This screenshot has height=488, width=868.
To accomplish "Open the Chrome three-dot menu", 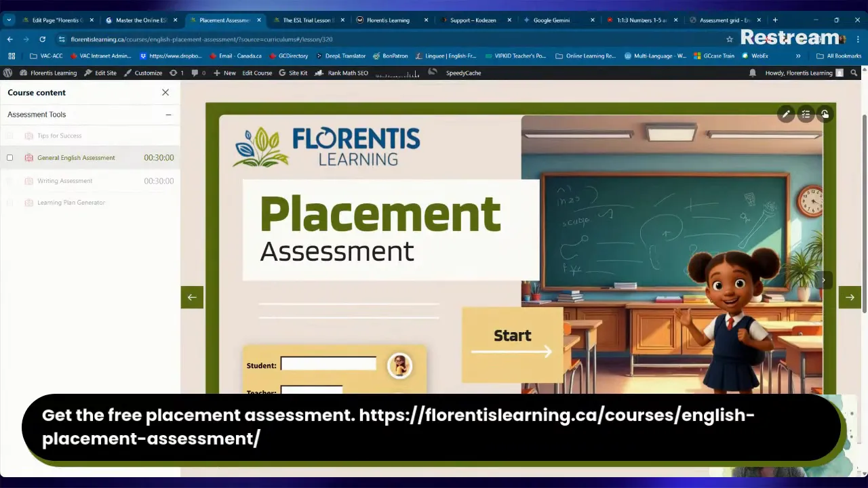I will (x=858, y=39).
